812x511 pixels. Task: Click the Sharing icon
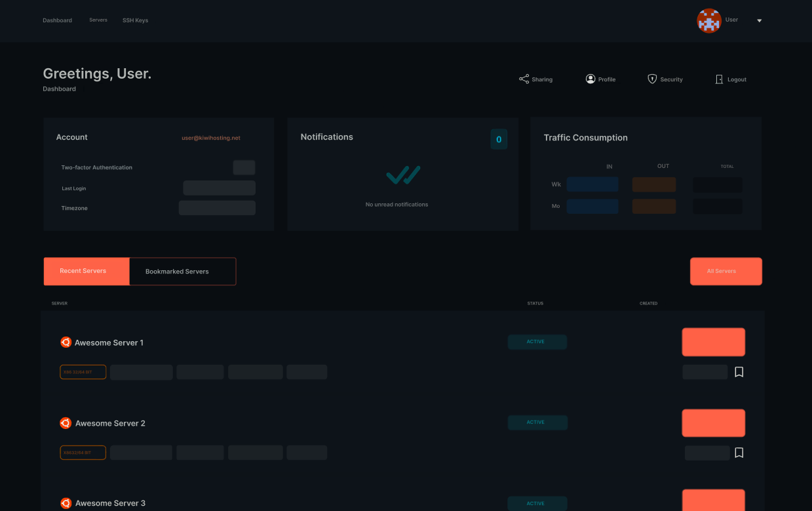click(524, 78)
